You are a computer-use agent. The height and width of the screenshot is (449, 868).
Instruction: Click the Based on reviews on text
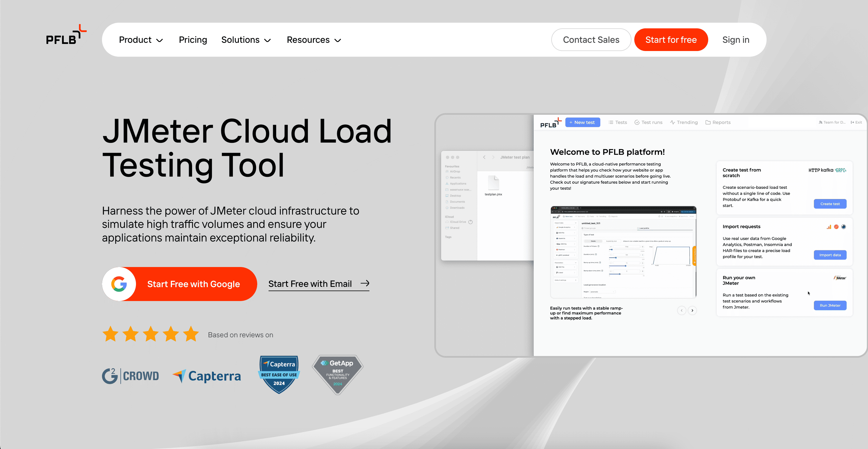click(x=240, y=335)
